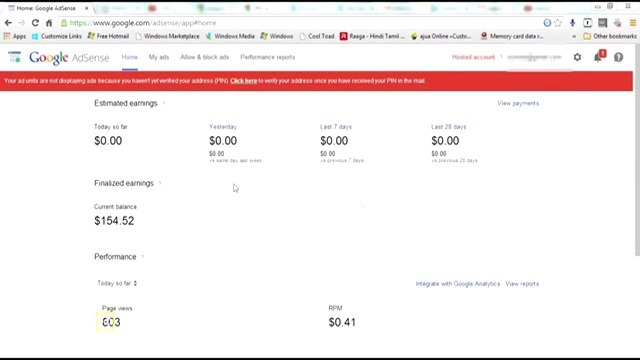Open the View payments link
The height and width of the screenshot is (360, 640).
(x=518, y=103)
